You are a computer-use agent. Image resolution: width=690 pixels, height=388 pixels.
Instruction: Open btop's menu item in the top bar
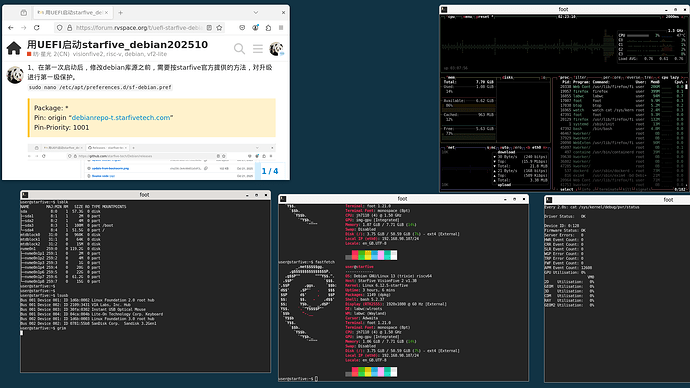tap(468, 17)
